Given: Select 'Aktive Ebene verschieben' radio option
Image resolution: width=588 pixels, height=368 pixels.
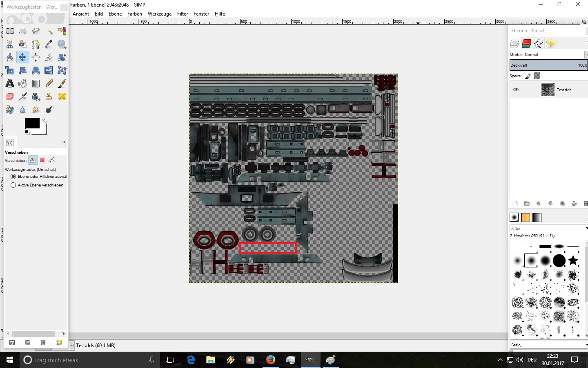Looking at the screenshot, I should click(x=13, y=185).
